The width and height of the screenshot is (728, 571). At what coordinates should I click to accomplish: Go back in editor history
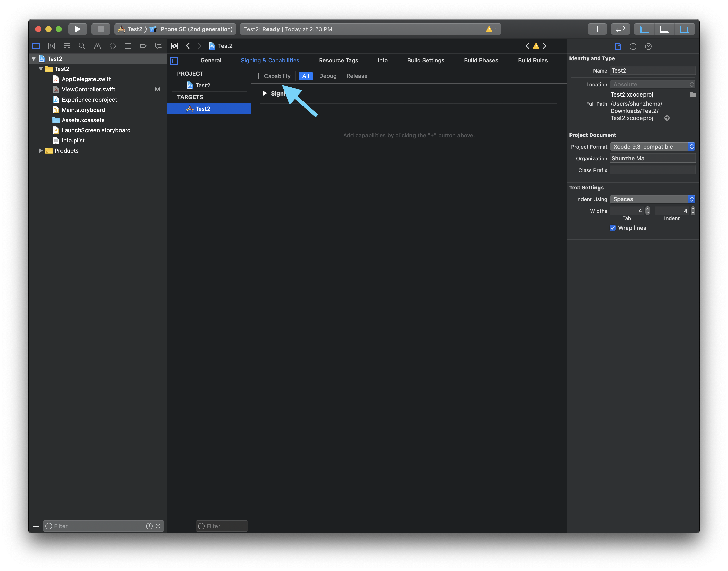coord(188,46)
